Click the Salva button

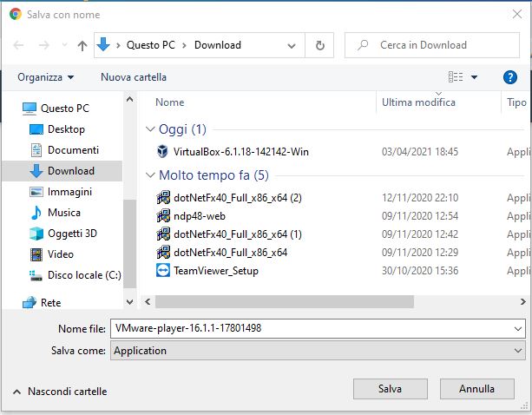pos(391,389)
